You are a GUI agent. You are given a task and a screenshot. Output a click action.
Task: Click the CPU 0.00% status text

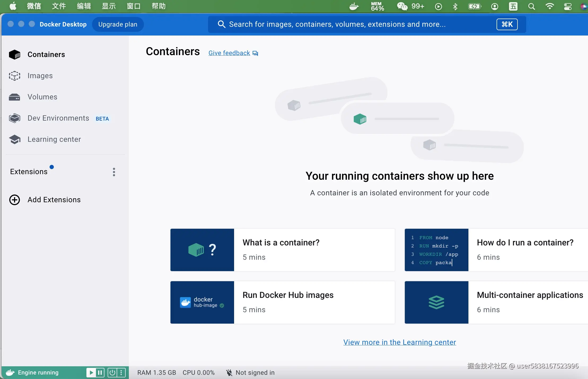[199, 373]
